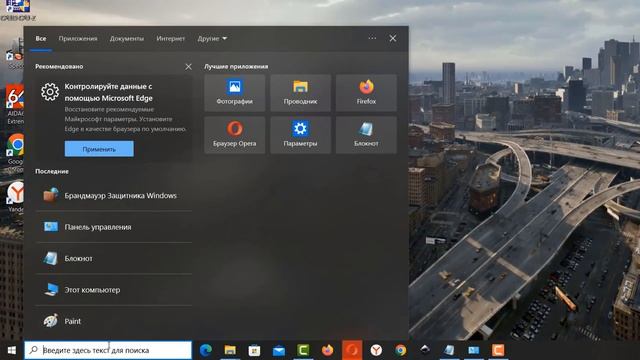640x360 pixels.
Task: Click the Windows Start button
Action: click(11, 350)
